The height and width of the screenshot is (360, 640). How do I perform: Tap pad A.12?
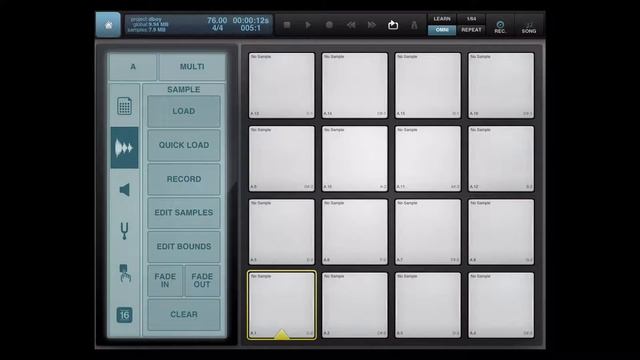pyautogui.click(x=501, y=159)
